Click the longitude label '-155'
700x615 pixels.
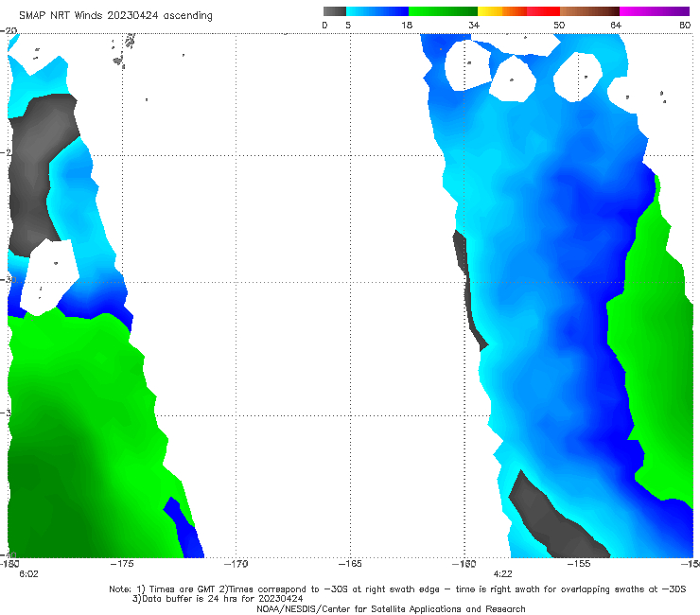coord(579,564)
